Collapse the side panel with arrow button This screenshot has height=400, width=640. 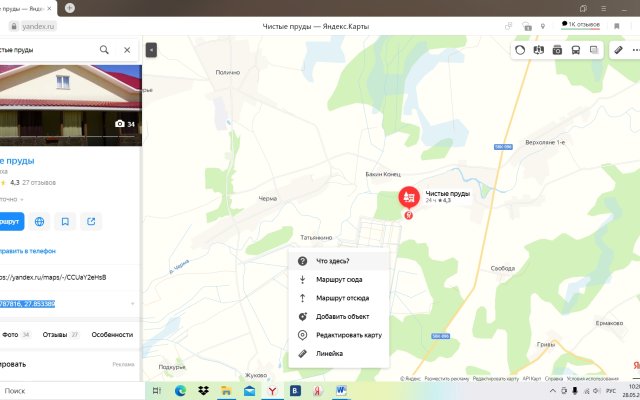coord(151,49)
